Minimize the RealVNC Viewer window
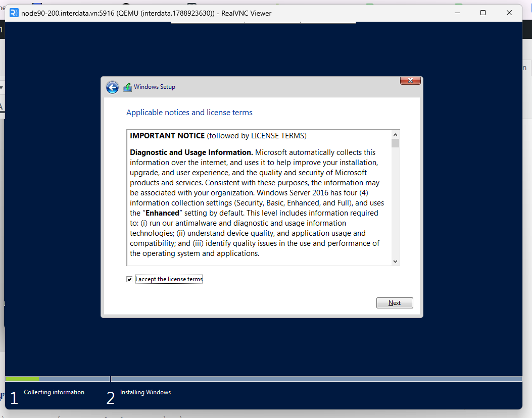This screenshot has width=532, height=418. point(457,13)
